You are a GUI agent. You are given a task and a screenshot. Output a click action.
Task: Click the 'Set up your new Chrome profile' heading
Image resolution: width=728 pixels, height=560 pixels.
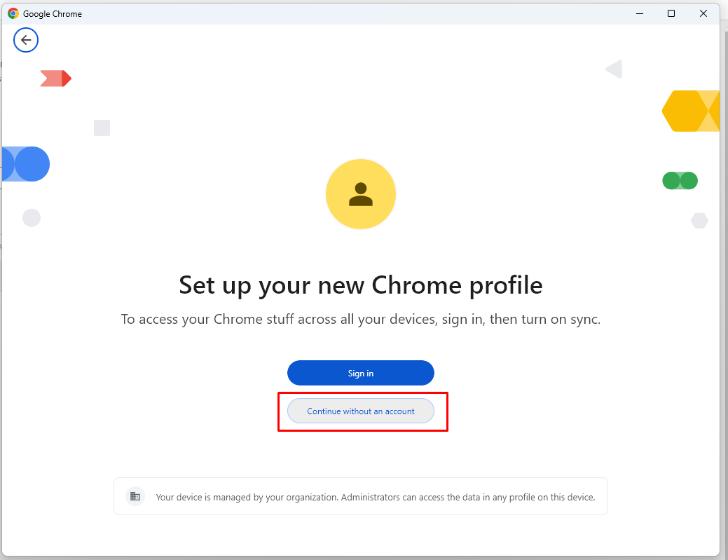[x=361, y=285]
